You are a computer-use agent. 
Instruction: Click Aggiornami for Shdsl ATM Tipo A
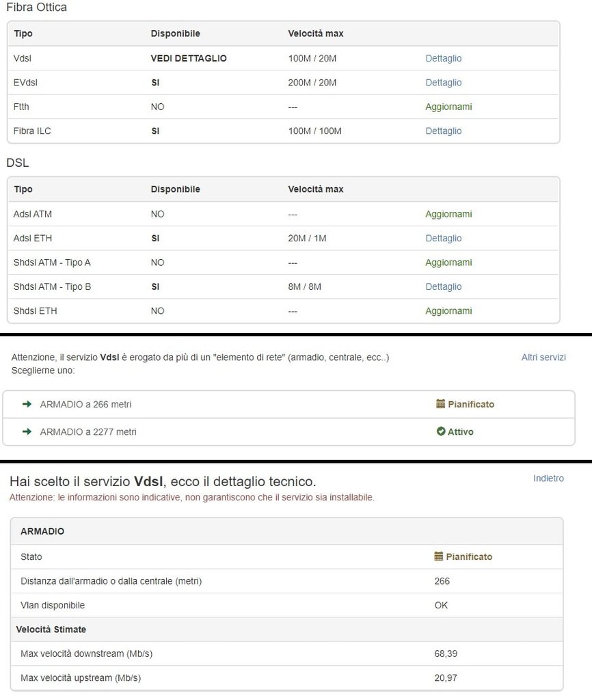448,262
